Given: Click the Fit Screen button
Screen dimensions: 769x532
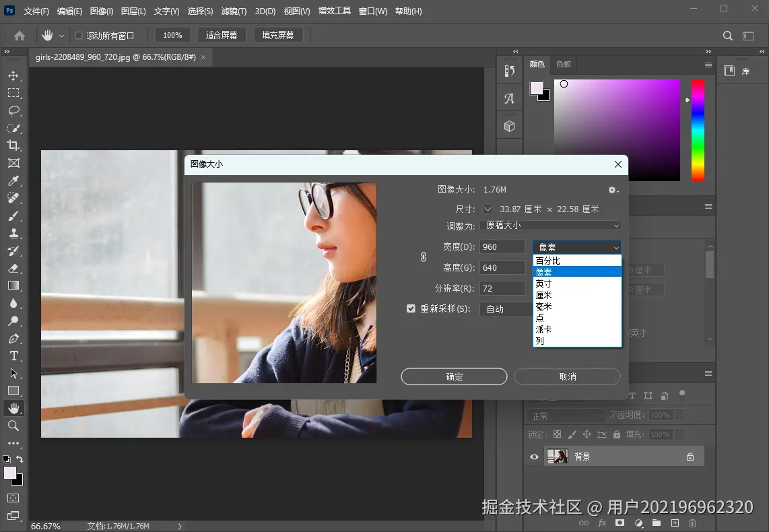Looking at the screenshot, I should point(222,35).
